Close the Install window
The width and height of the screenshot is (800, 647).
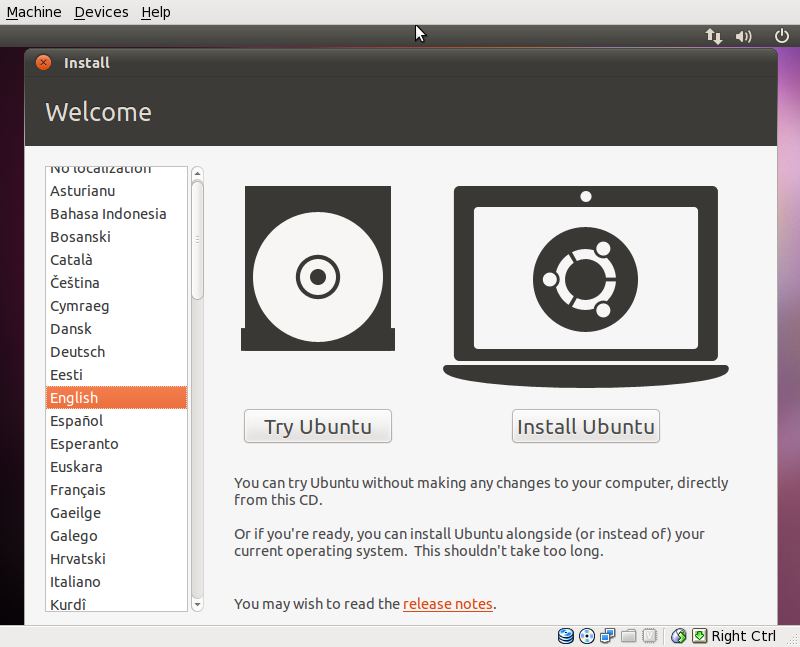coord(43,62)
